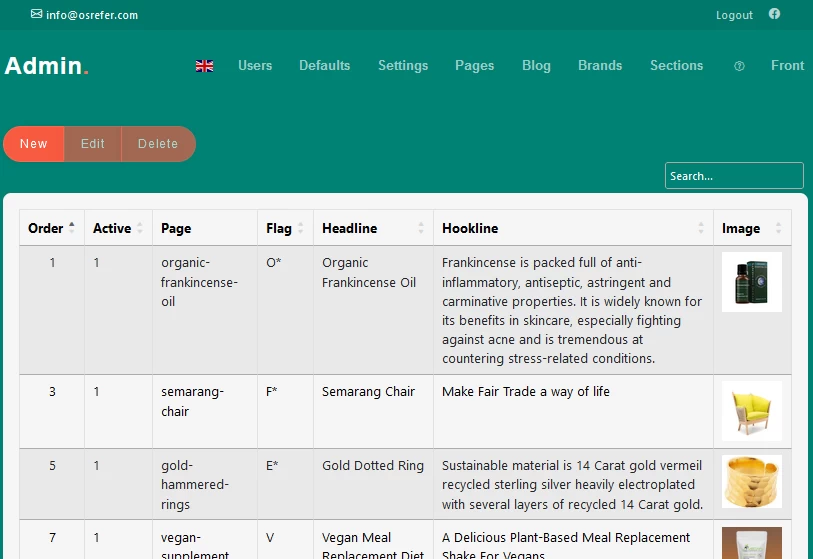This screenshot has height=559, width=813.
Task: Open the yellow Semarang chair thumbnail
Action: [752, 411]
